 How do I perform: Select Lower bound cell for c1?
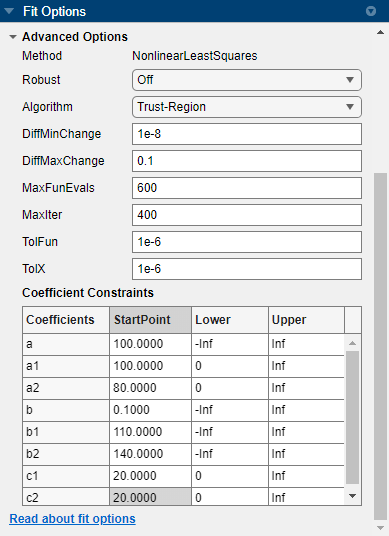click(x=230, y=476)
